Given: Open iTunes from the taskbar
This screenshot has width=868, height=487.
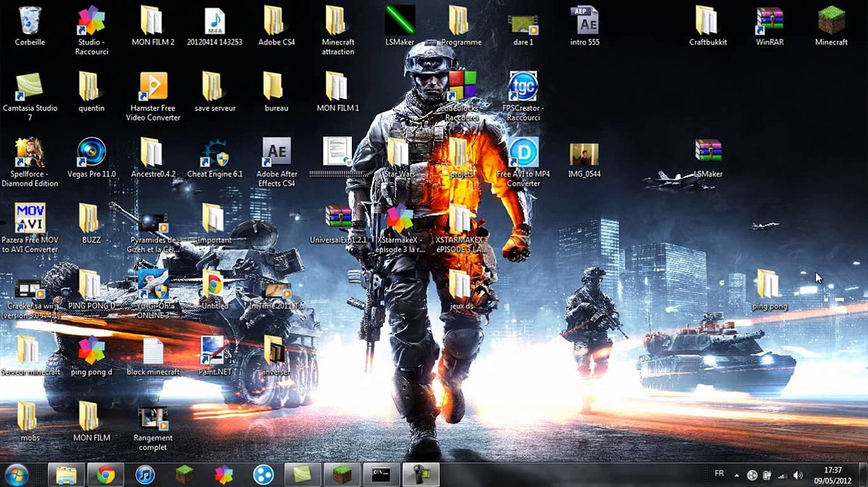Looking at the screenshot, I should [x=145, y=475].
